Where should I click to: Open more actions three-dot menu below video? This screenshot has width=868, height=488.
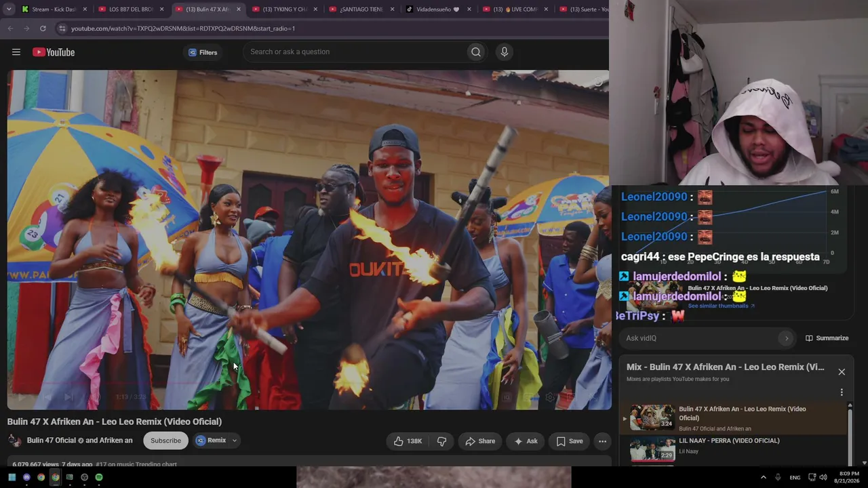tap(602, 441)
